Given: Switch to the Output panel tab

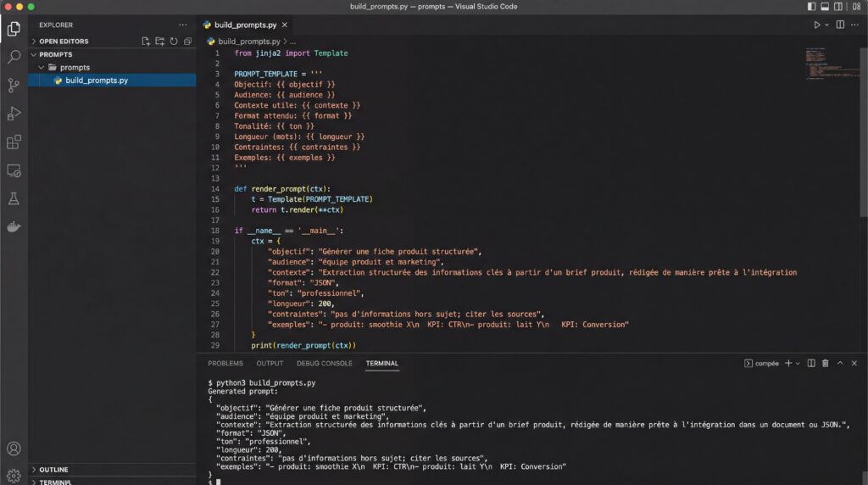Looking at the screenshot, I should point(270,363).
